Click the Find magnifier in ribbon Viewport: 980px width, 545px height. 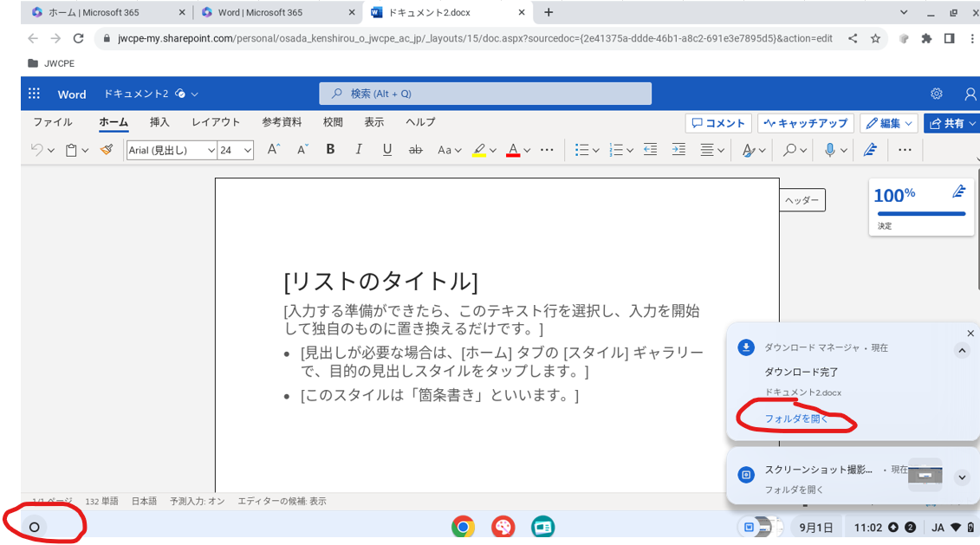(x=790, y=150)
